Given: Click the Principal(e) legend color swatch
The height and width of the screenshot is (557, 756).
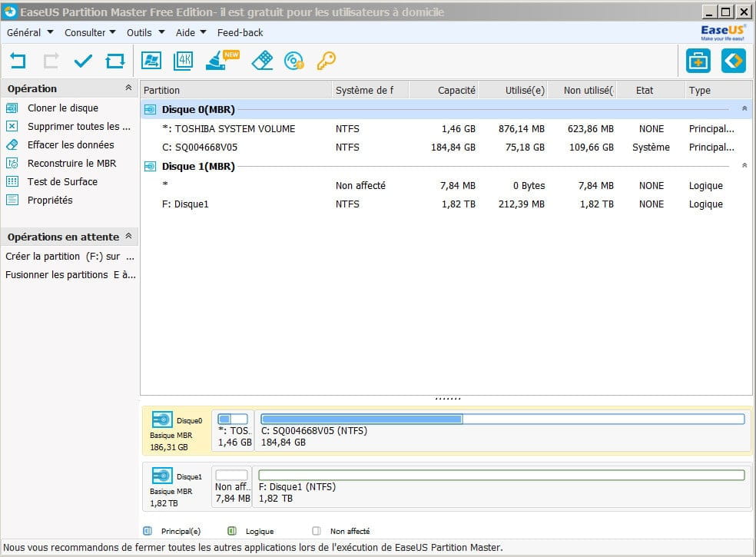Looking at the screenshot, I should click(148, 531).
